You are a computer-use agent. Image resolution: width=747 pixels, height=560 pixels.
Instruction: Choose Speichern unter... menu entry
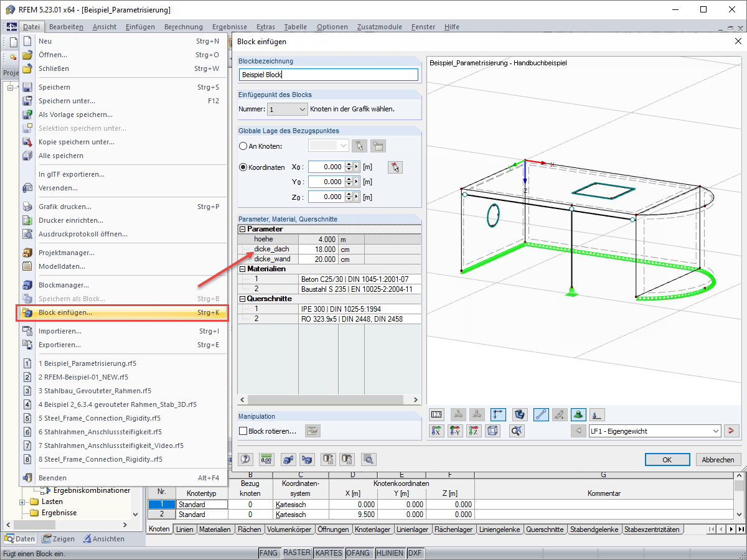tap(124, 101)
